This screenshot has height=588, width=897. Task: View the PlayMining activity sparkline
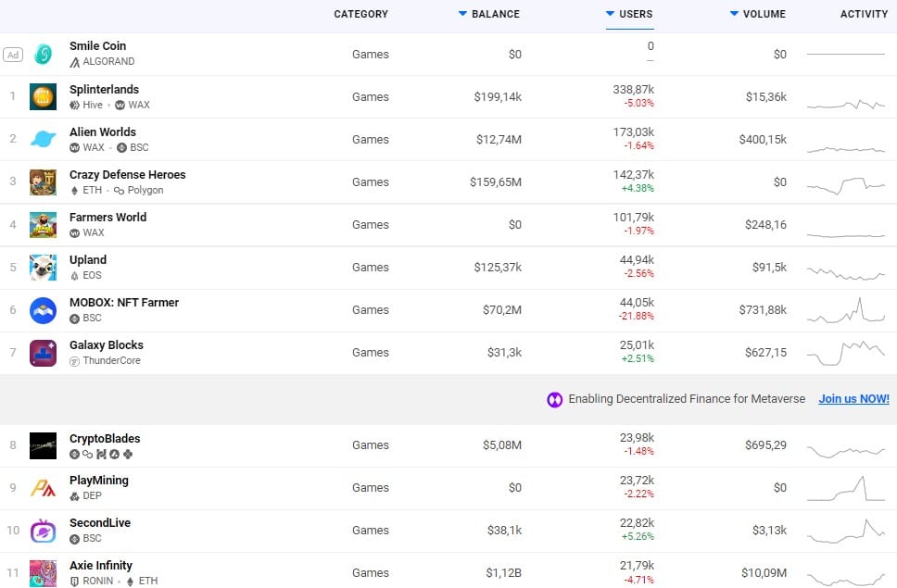[846, 488]
